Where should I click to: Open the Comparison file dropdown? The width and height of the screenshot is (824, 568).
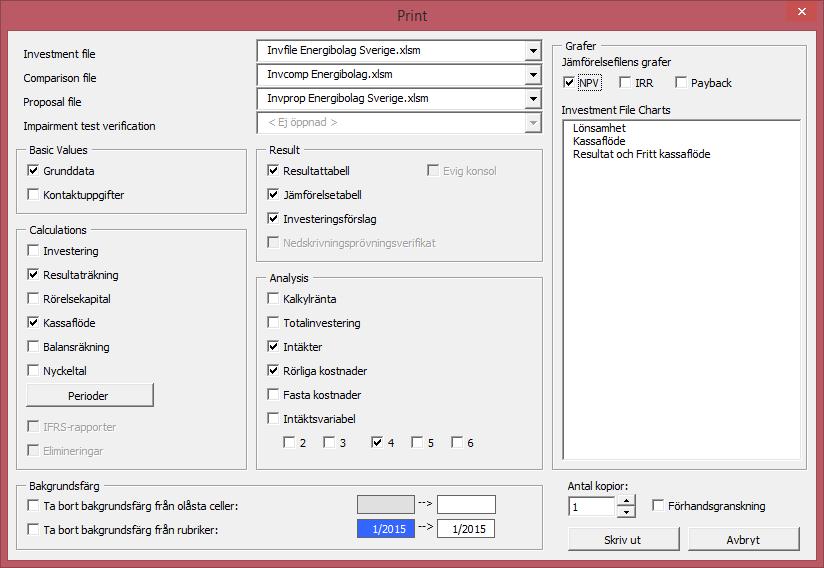pyautogui.click(x=533, y=75)
